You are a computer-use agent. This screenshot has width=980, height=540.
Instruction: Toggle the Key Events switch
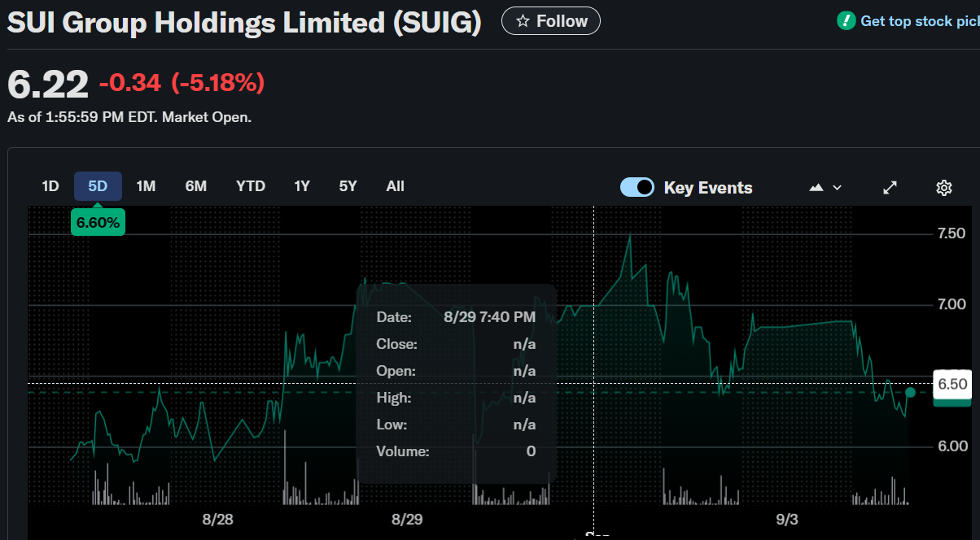pos(637,188)
